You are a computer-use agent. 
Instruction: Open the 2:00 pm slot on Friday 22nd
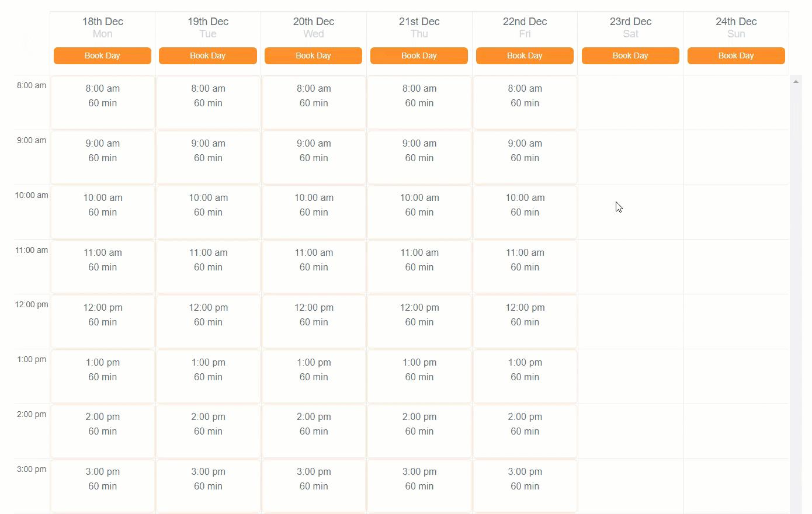pyautogui.click(x=525, y=431)
